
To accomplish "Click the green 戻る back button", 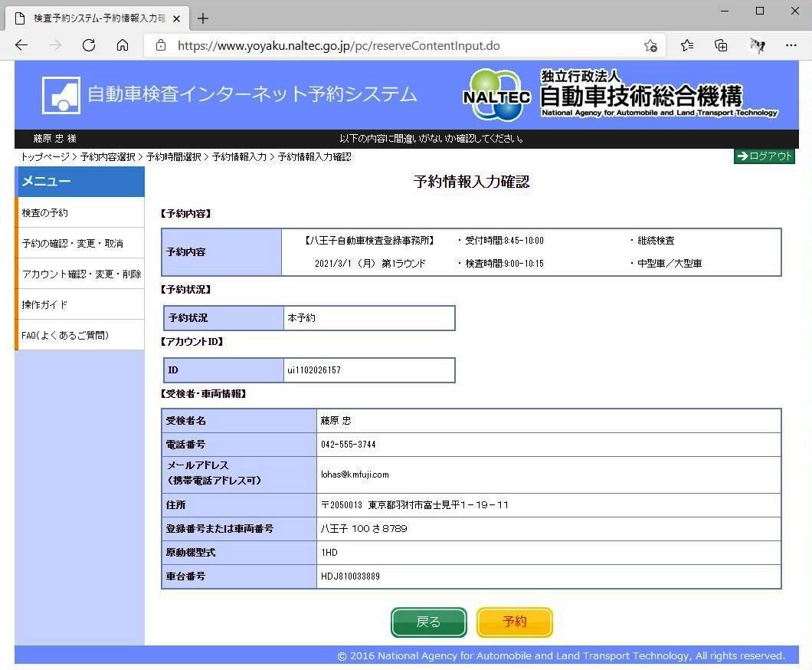I will (x=429, y=622).
